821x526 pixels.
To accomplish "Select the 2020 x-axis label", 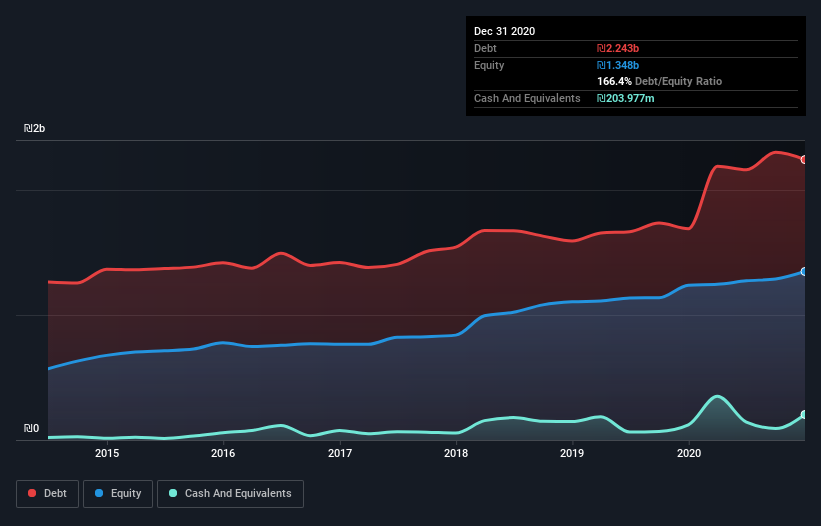I will (689, 453).
